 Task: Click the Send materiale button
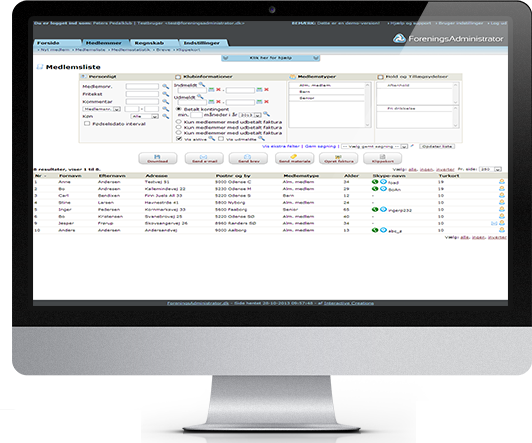tap(294, 158)
